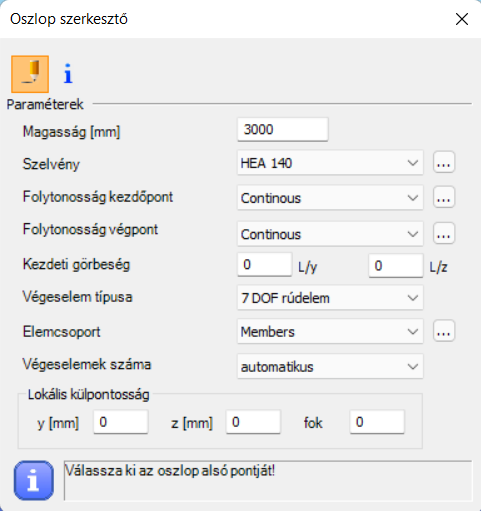Open the Elemcsoport Members dropdown
This screenshot has height=511, width=481.
330,332
